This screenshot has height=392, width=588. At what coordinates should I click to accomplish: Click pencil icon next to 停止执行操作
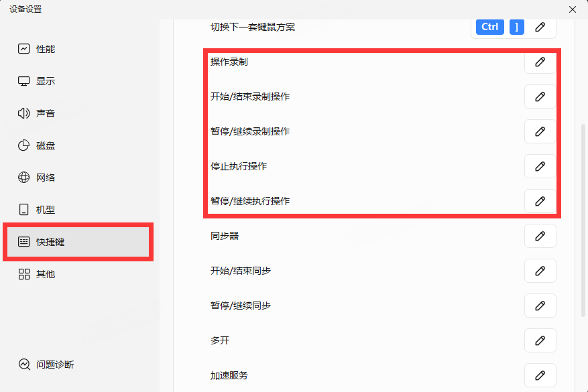pyautogui.click(x=540, y=166)
